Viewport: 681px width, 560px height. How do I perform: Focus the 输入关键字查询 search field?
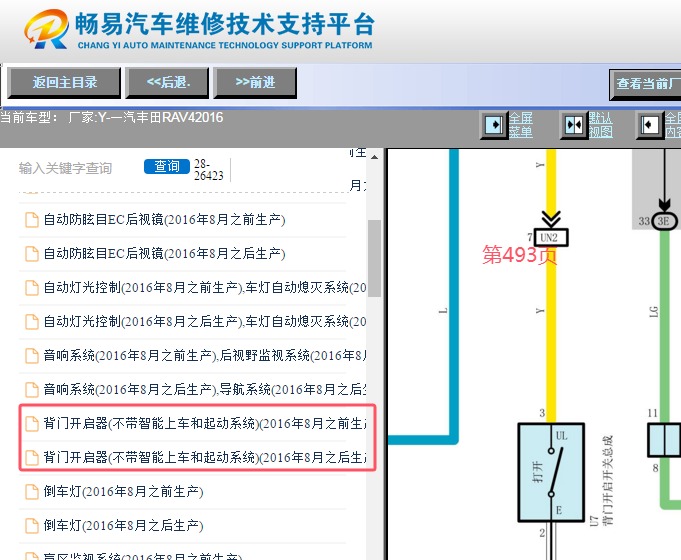[65, 168]
